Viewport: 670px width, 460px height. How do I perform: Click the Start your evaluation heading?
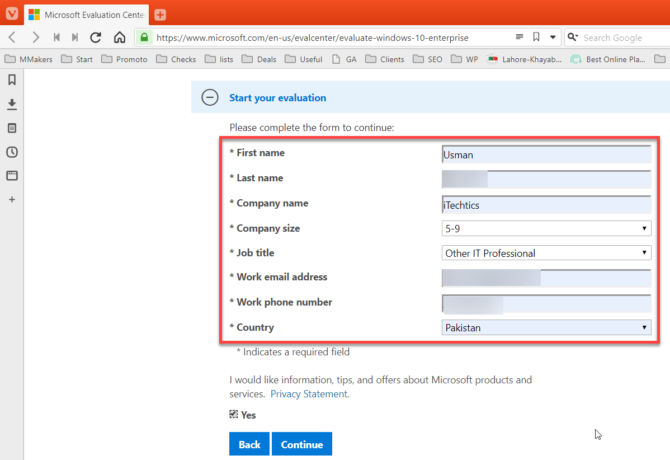277,98
